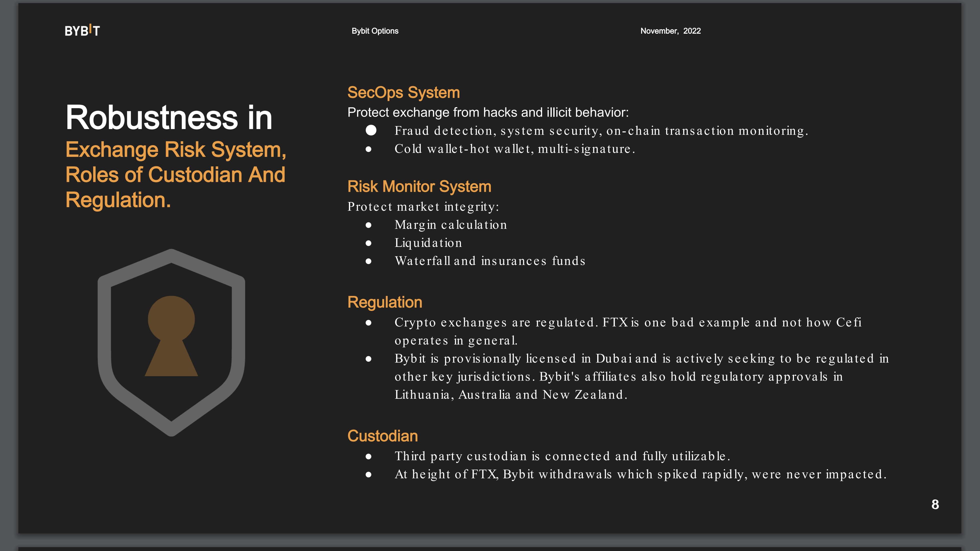This screenshot has height=551, width=980.
Task: Click the November, 2022 date text
Action: tap(670, 31)
